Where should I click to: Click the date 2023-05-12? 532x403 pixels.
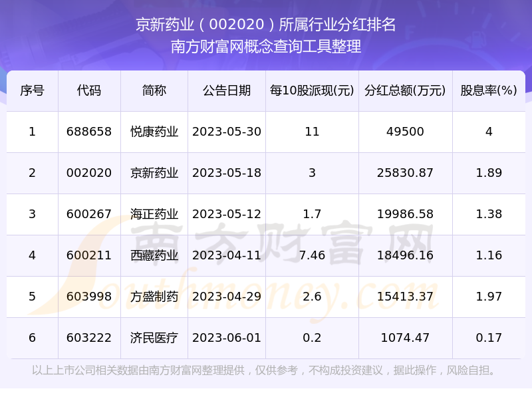[x=227, y=214]
